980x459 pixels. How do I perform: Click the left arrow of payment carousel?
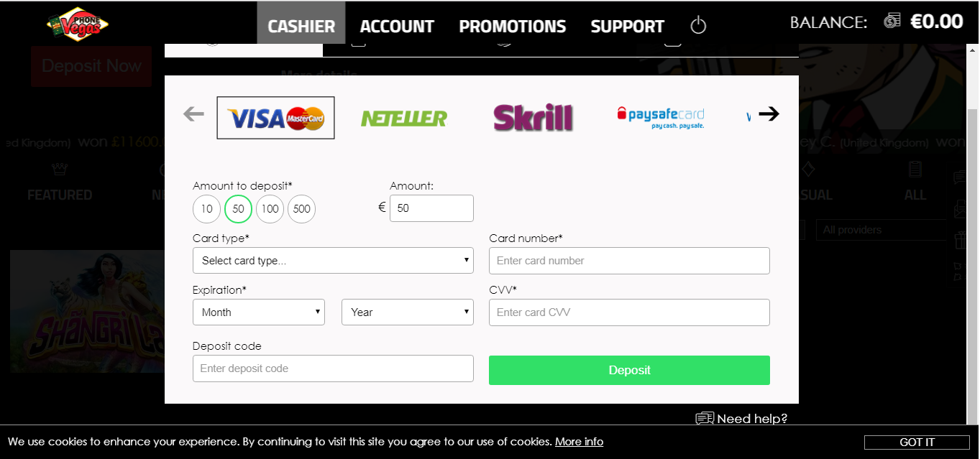click(x=193, y=113)
